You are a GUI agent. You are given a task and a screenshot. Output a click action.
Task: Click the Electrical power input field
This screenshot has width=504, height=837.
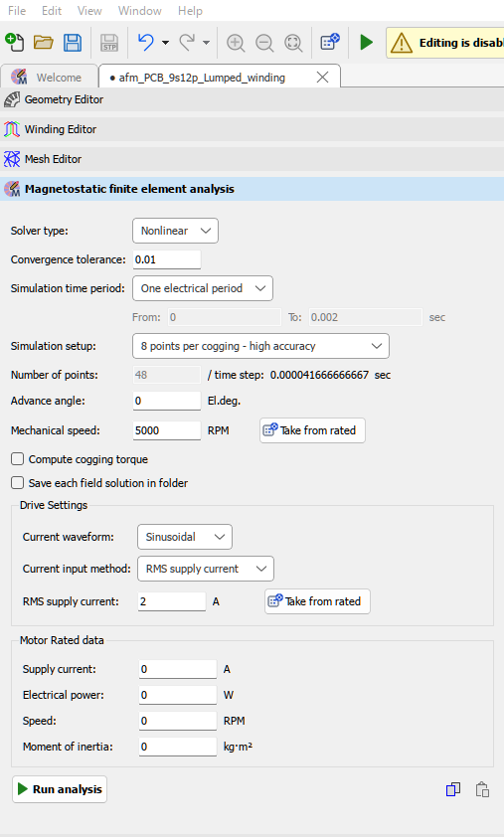tap(177, 695)
